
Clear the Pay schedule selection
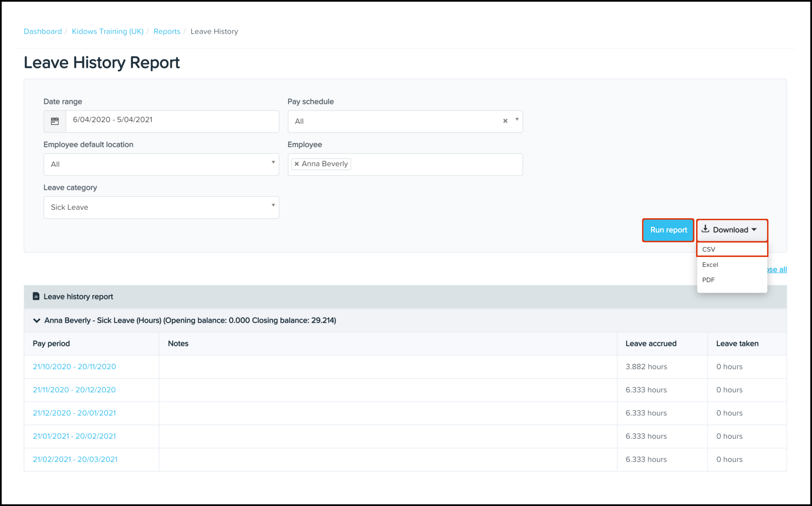(505, 121)
